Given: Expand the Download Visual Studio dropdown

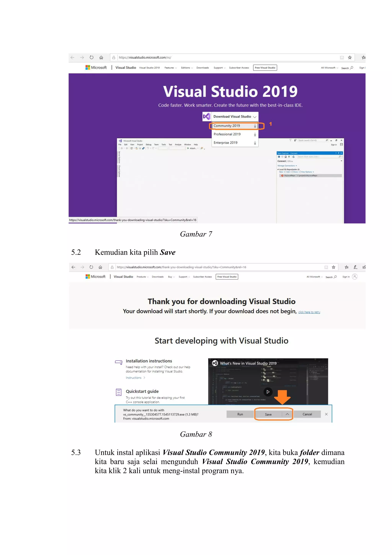Looking at the screenshot, I should point(255,117).
